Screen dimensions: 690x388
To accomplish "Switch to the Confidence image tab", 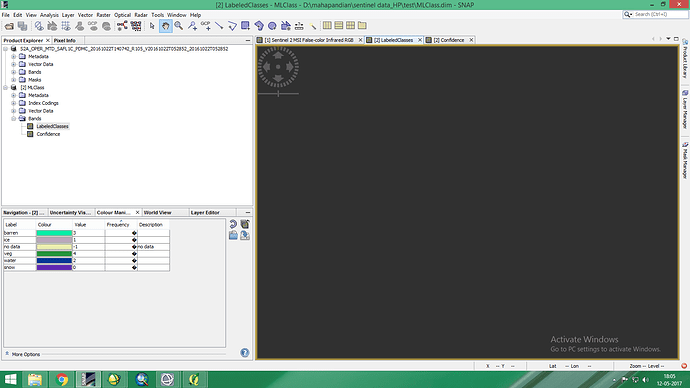I will 448,40.
